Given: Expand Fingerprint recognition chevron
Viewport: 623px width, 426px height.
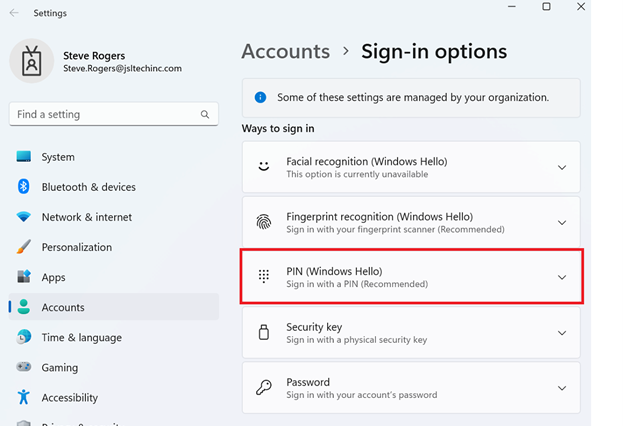Looking at the screenshot, I should (x=561, y=223).
